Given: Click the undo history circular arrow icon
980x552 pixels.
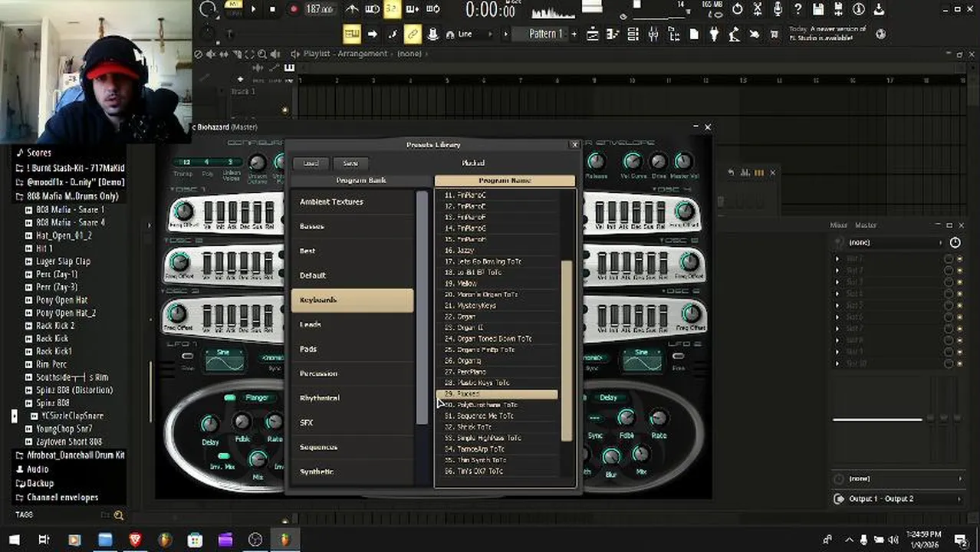Looking at the screenshot, I should click(737, 9).
